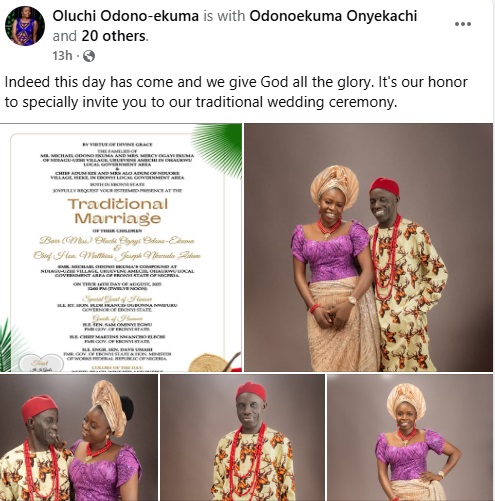The image size is (495, 501).
Task: Click the groom's red cap in large portrait
Action: pyautogui.click(x=384, y=186)
